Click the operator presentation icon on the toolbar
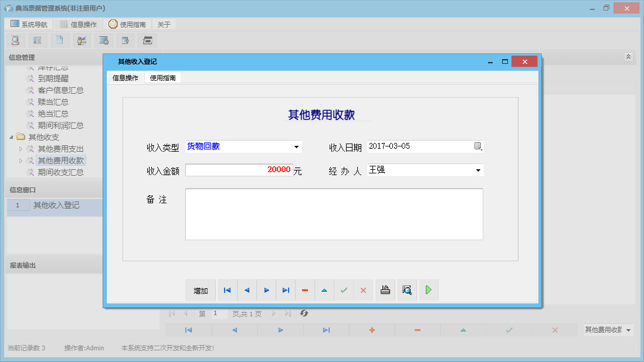This screenshot has width=644, height=362. click(82, 40)
